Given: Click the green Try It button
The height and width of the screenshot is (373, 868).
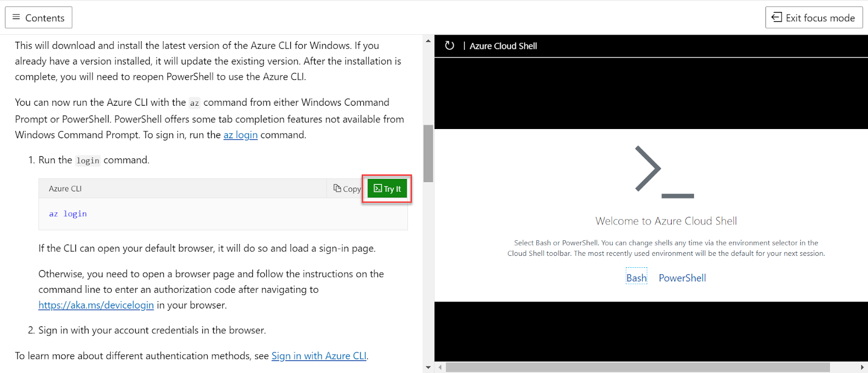Looking at the screenshot, I should point(386,188).
